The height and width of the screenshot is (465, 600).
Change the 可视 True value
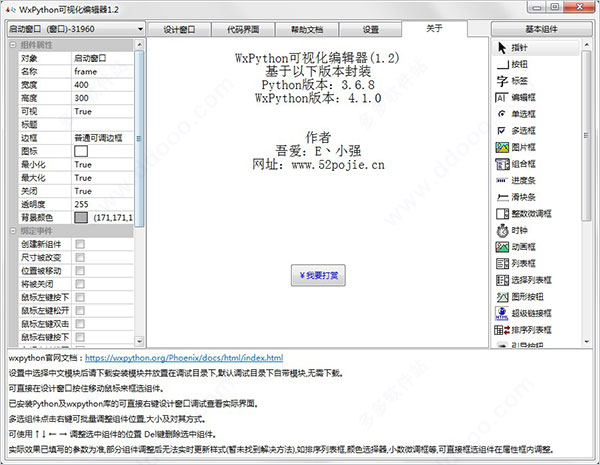coord(103,111)
